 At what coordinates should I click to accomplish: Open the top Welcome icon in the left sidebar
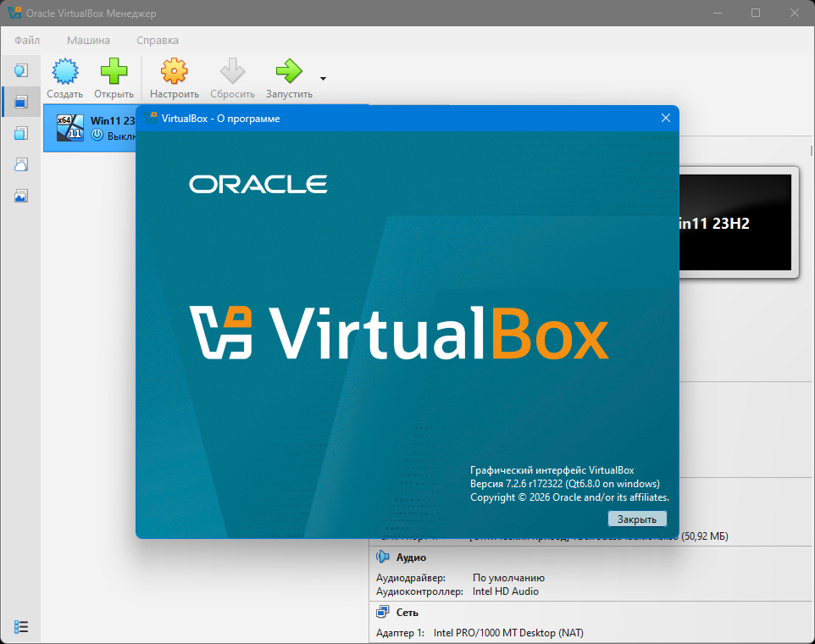(21, 70)
